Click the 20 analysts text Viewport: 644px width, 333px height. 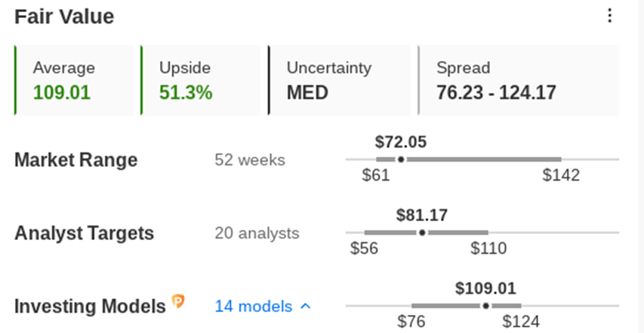tap(257, 233)
